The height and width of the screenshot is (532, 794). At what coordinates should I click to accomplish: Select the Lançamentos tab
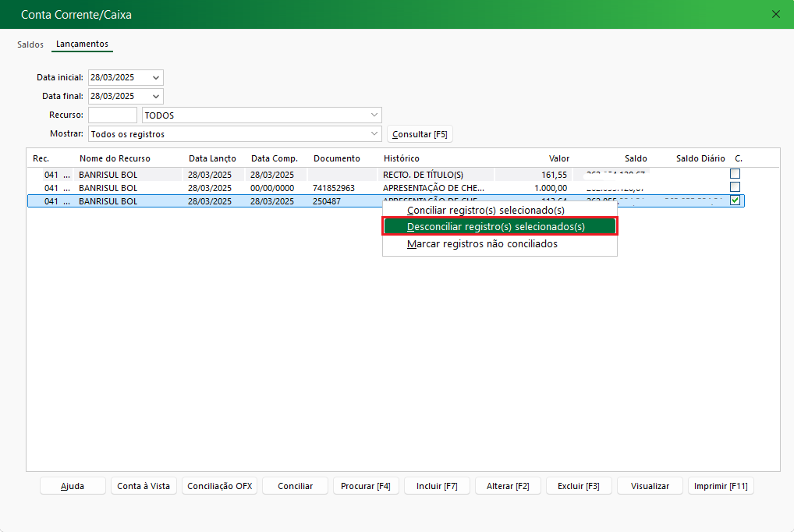coord(82,44)
